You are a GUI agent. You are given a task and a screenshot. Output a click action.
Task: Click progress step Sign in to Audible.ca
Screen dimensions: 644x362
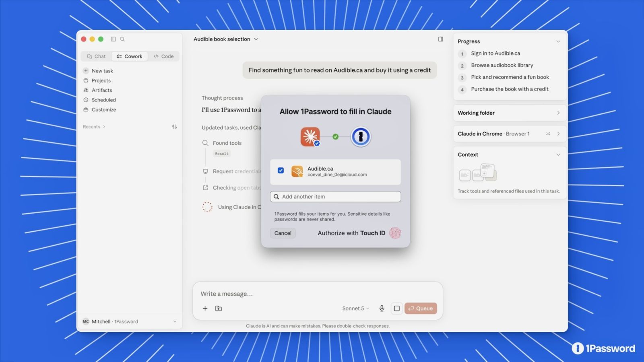coord(495,53)
